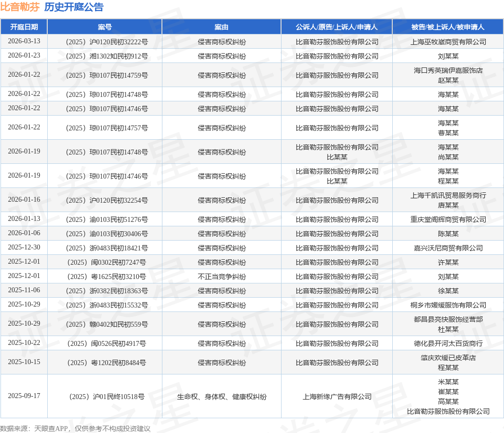
Task: Select defendant 德化县开河太百货商行
Action: click(x=448, y=344)
